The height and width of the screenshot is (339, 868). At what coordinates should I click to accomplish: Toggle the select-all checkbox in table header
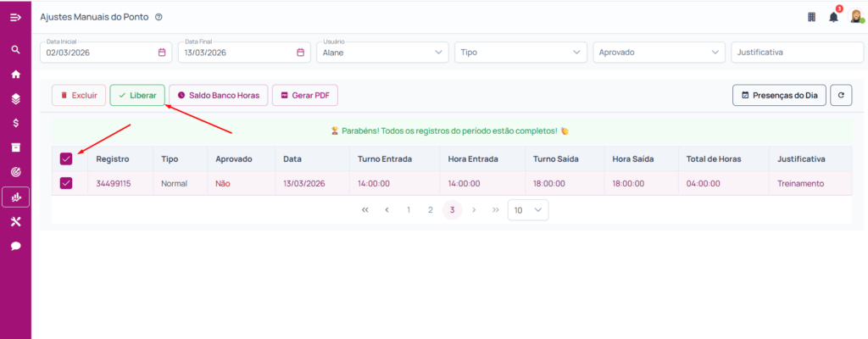coord(66,158)
